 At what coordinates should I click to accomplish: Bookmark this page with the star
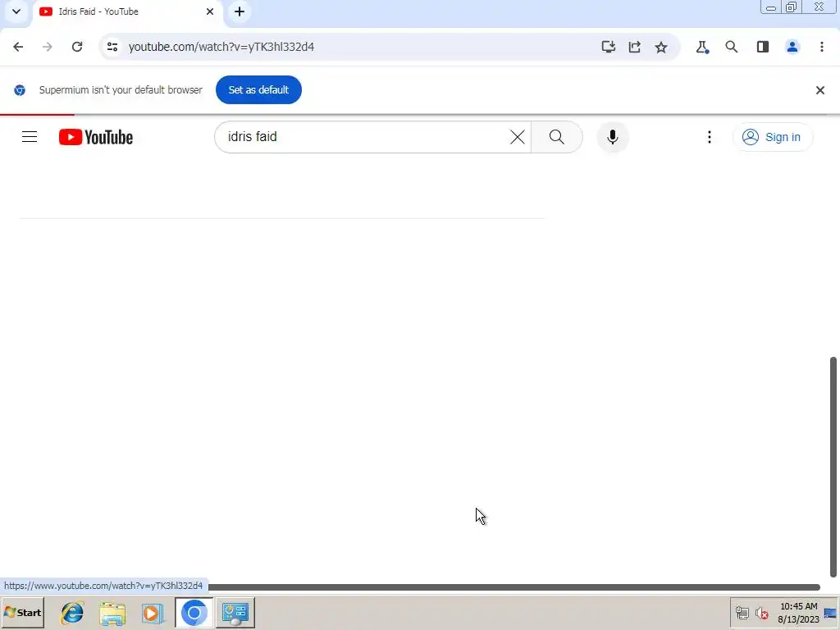coord(661,47)
